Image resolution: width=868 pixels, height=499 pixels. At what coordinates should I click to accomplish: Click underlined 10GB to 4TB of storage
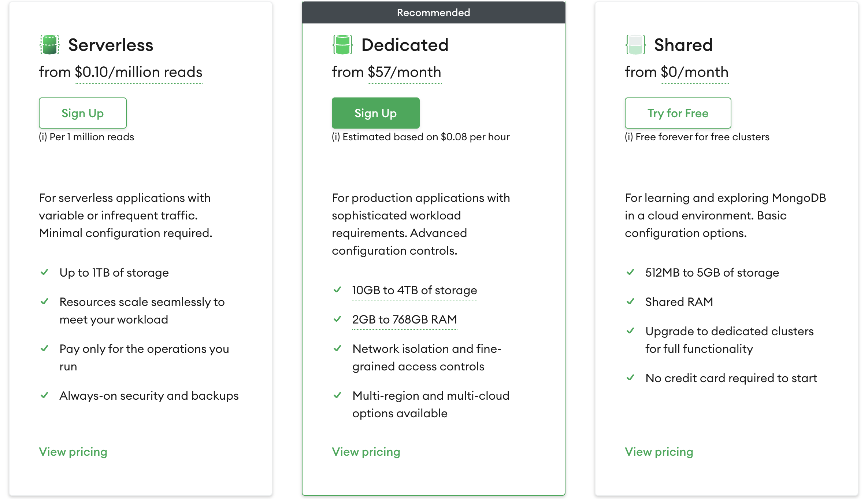tap(415, 290)
